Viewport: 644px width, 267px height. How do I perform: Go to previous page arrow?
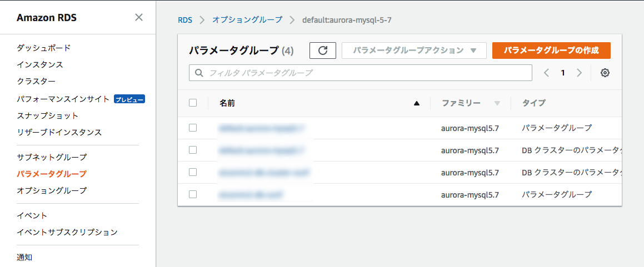[x=546, y=73]
